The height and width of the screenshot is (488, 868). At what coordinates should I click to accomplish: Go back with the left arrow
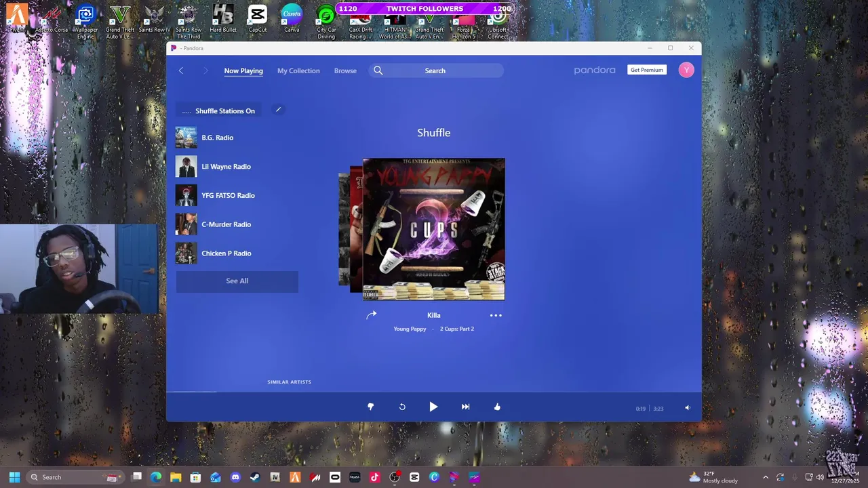pos(181,70)
